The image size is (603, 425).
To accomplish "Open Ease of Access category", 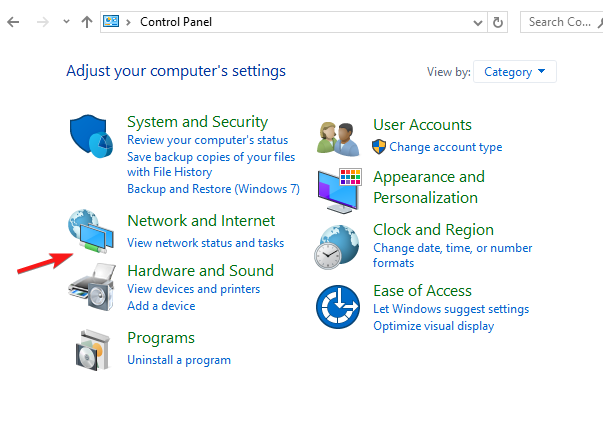I will pyautogui.click(x=422, y=291).
